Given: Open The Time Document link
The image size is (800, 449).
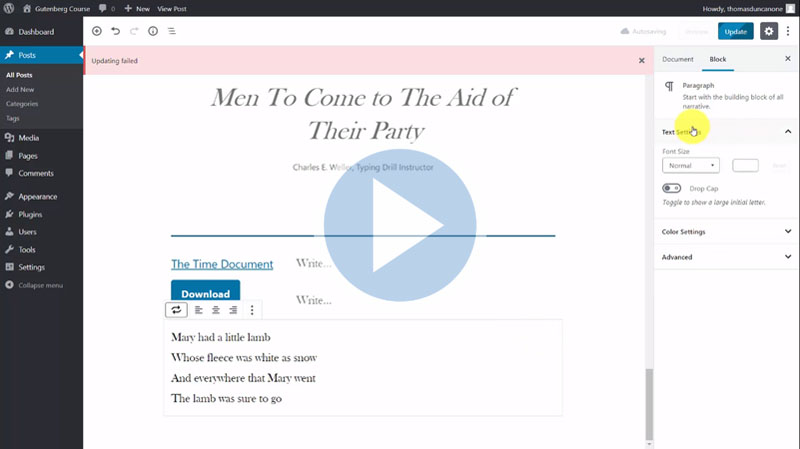Looking at the screenshot, I should coord(222,264).
